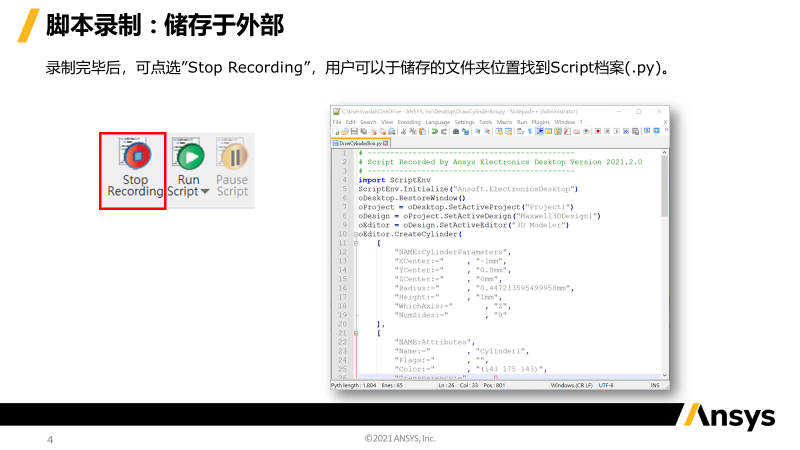Click the Replace toolbar icon
Viewport: 800px width, 450px height.
point(466,132)
